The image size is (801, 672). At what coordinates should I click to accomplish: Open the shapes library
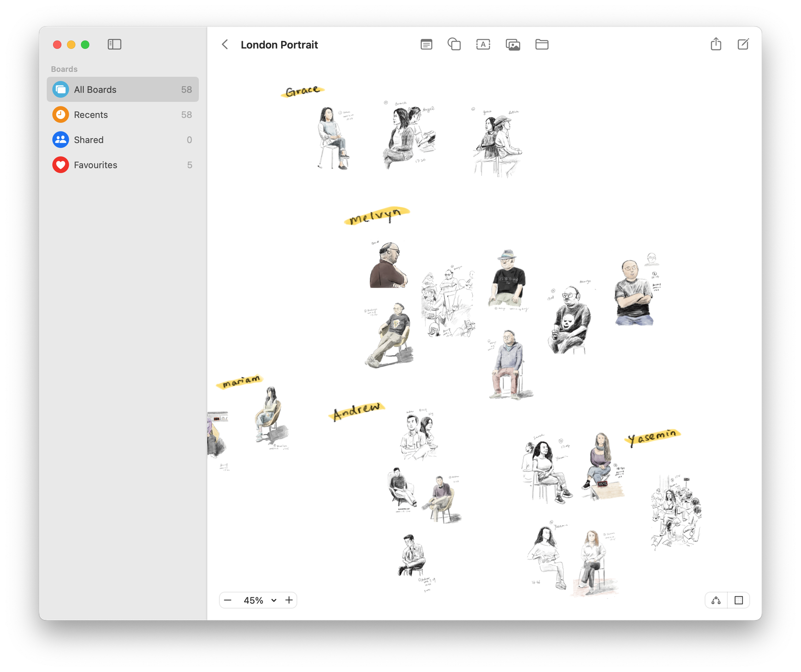[454, 45]
